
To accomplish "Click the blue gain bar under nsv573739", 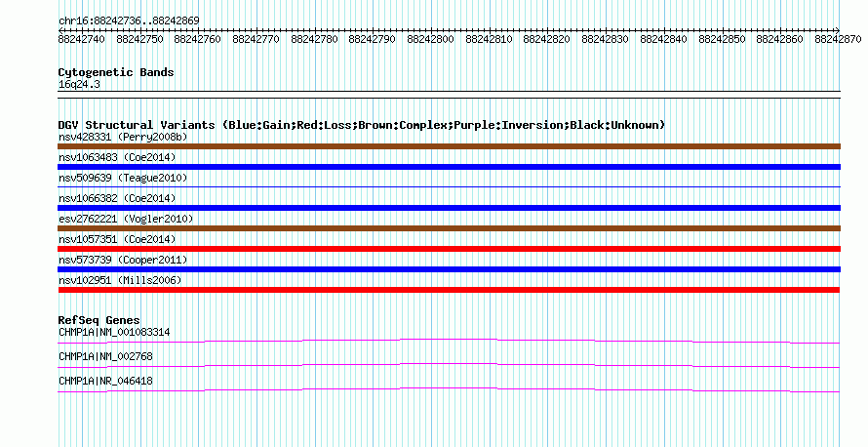I will coord(449,269).
